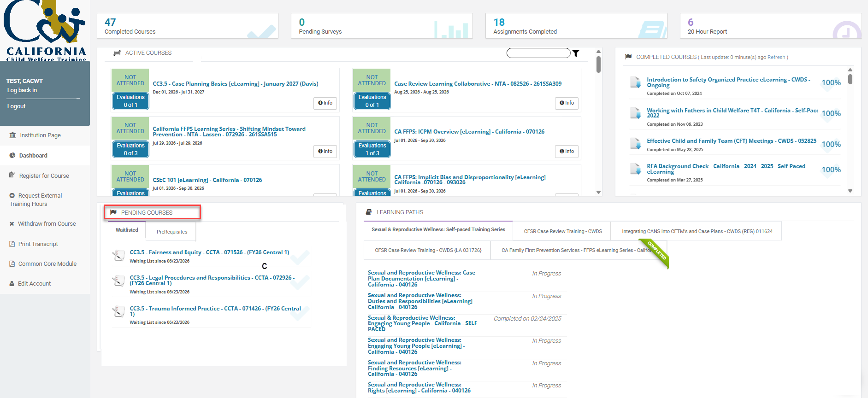Click the document icon beside Working with Fathers course
868x398 pixels.
tap(636, 113)
